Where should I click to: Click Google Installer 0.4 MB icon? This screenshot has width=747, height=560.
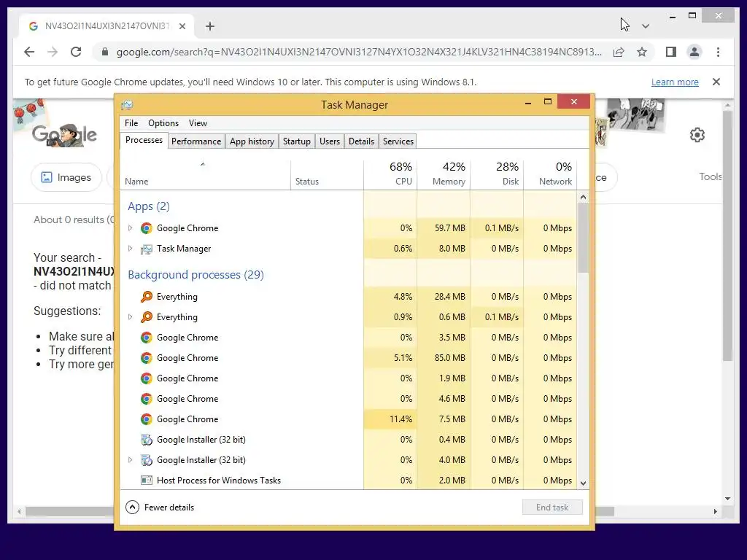(146, 440)
